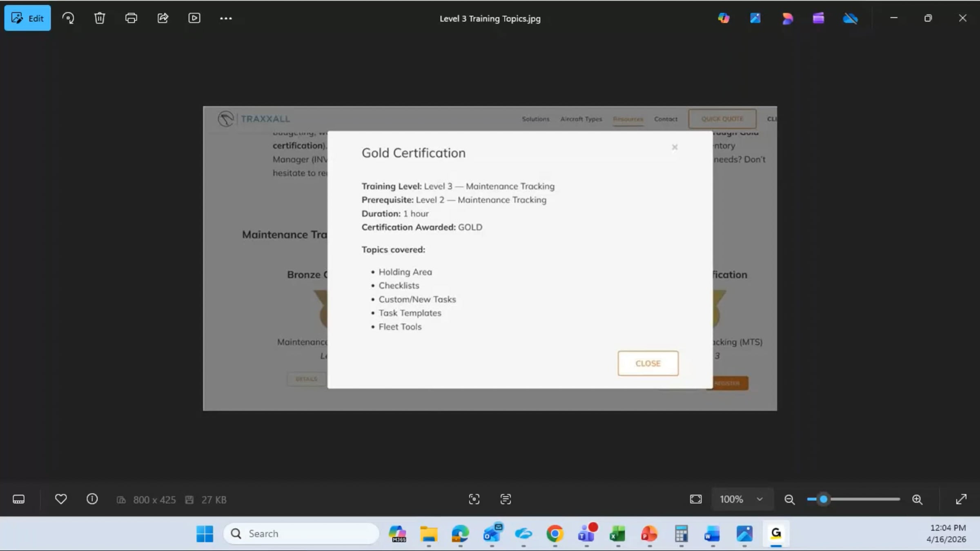
Task: Click the CLOSE button in the photo
Action: click(x=648, y=363)
